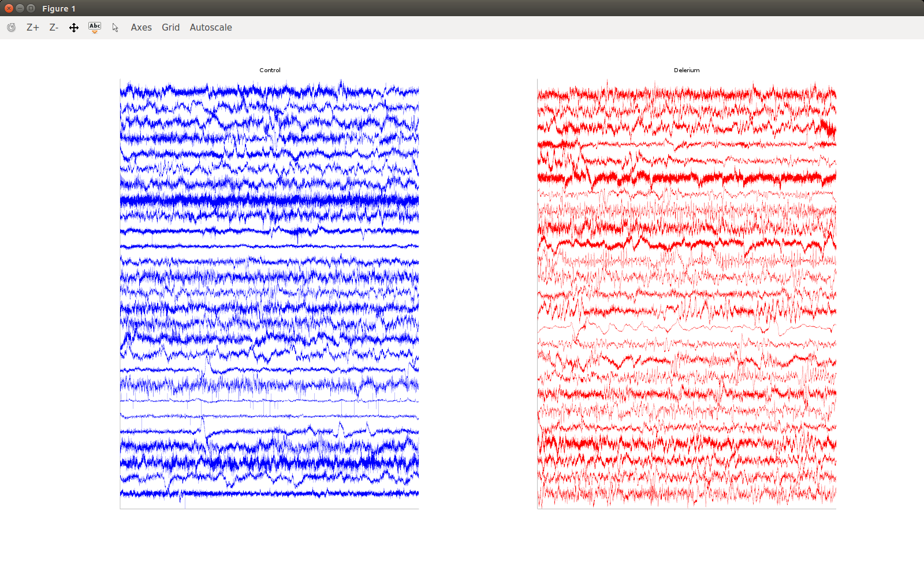The height and width of the screenshot is (567, 924).
Task: Activate the Z+ zoom in tool
Action: pos(33,27)
